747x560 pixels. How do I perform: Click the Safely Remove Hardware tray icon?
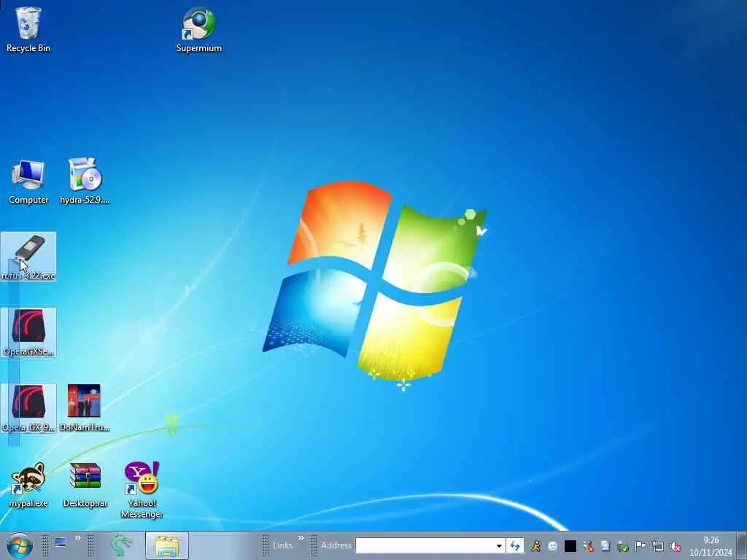[x=623, y=546]
